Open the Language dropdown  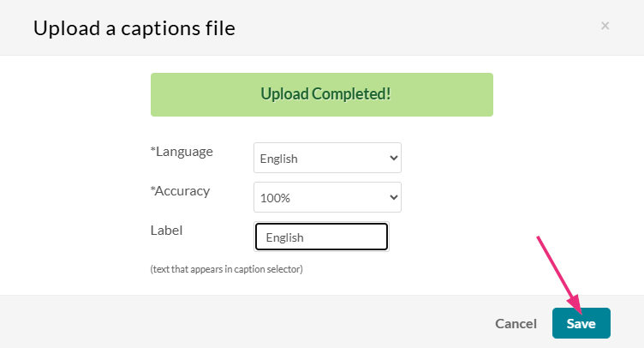pos(327,158)
